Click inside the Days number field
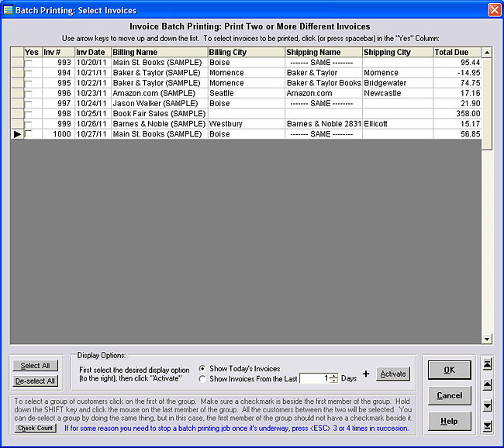 (313, 379)
